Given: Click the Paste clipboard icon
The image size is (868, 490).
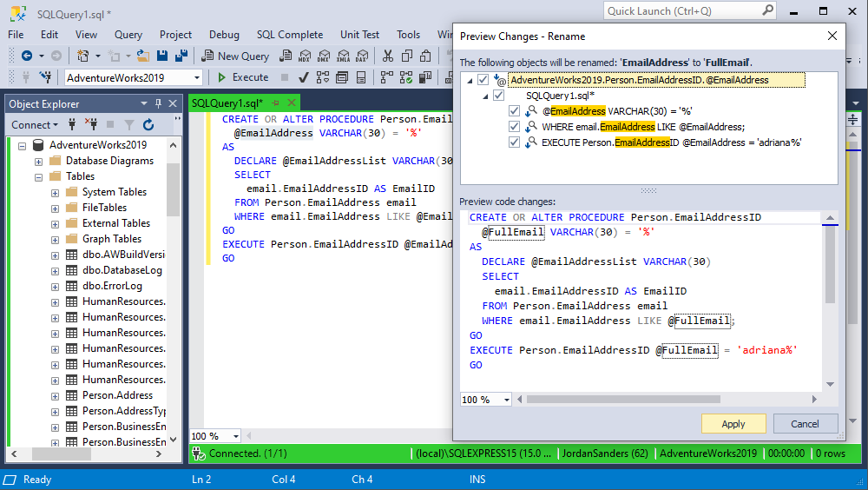Looking at the screenshot, I should coord(425,56).
